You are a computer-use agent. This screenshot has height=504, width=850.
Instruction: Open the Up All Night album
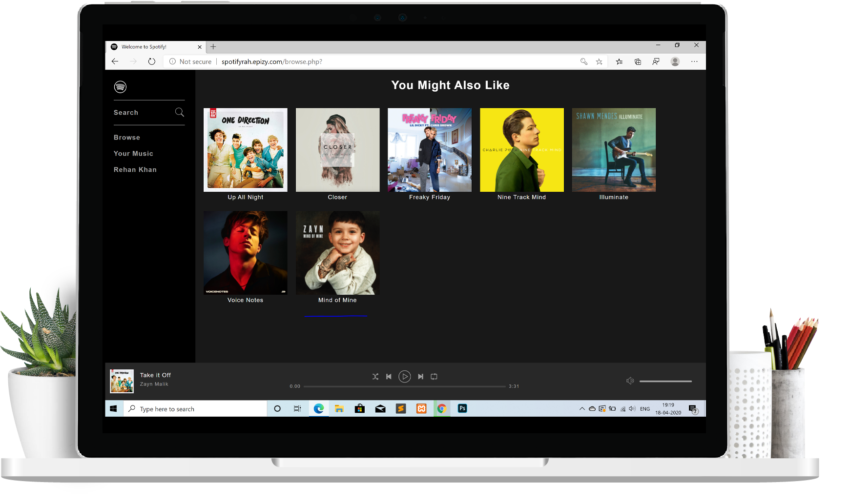[x=246, y=150]
